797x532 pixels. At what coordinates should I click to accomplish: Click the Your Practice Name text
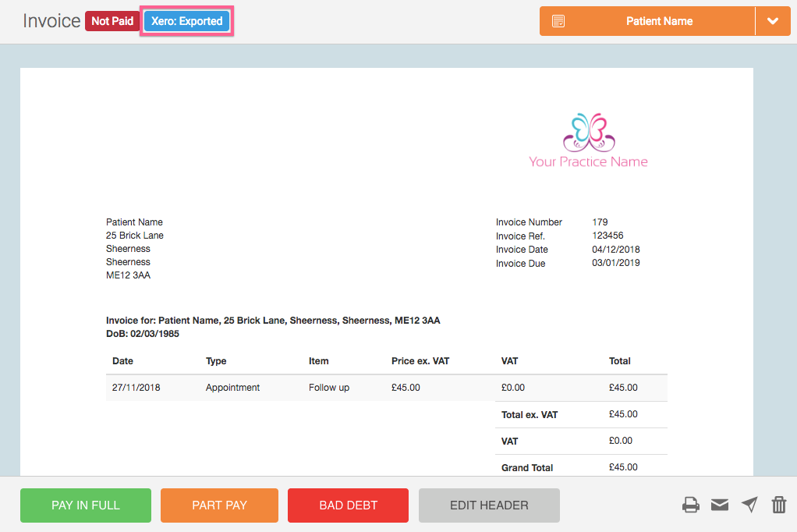pos(588,162)
